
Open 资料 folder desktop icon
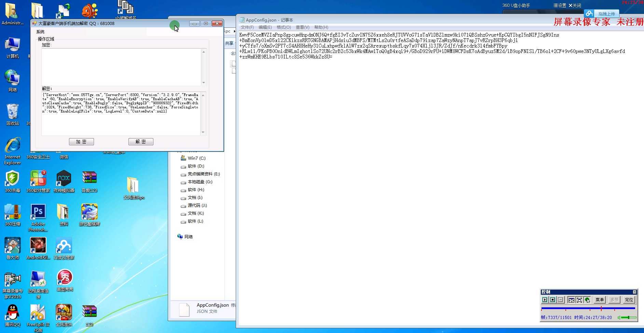[x=64, y=215]
